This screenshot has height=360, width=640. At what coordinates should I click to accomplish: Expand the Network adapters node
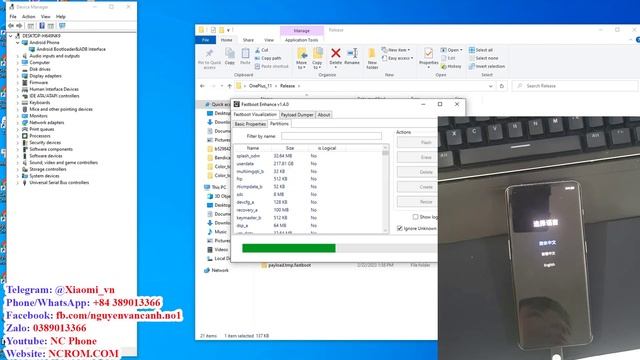coord(18,122)
